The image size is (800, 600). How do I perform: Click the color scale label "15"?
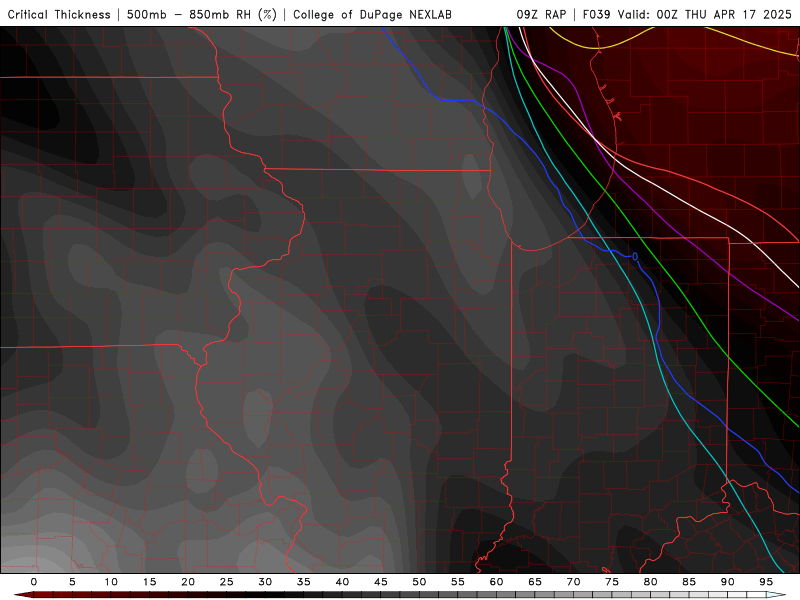point(149,582)
